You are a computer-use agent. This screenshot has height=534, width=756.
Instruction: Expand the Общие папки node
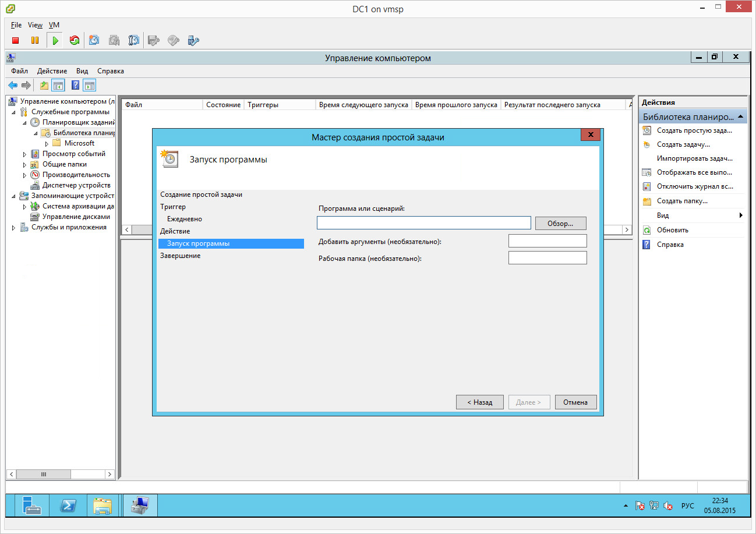tap(24, 164)
